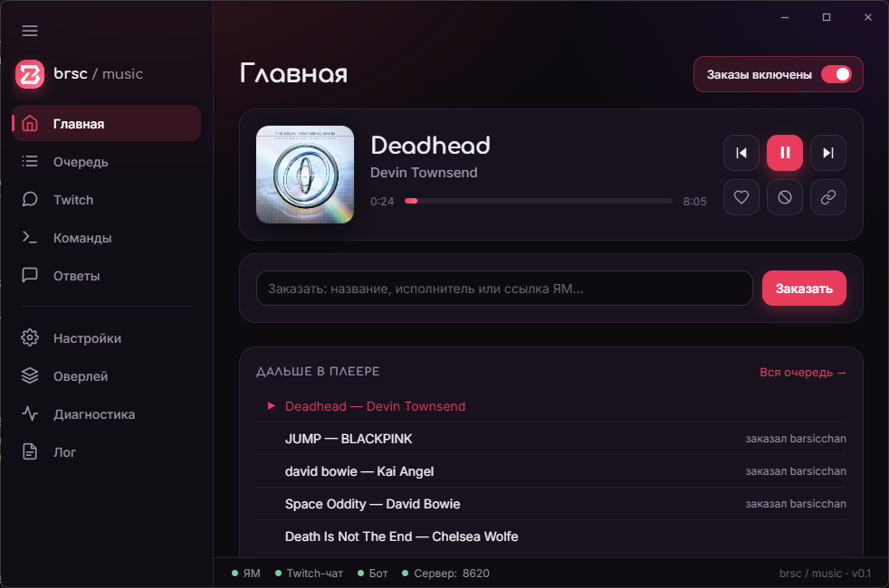The height and width of the screenshot is (588, 889).
Task: Skip to the next track
Action: 828,153
